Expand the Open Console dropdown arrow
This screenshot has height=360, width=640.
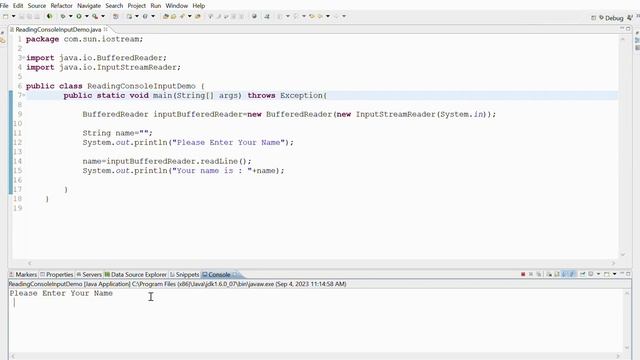click(x=614, y=274)
